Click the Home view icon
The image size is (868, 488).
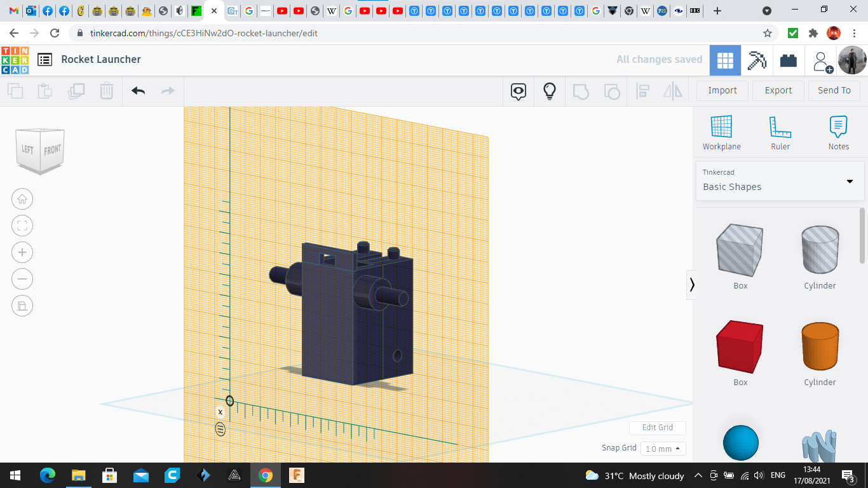coord(22,200)
